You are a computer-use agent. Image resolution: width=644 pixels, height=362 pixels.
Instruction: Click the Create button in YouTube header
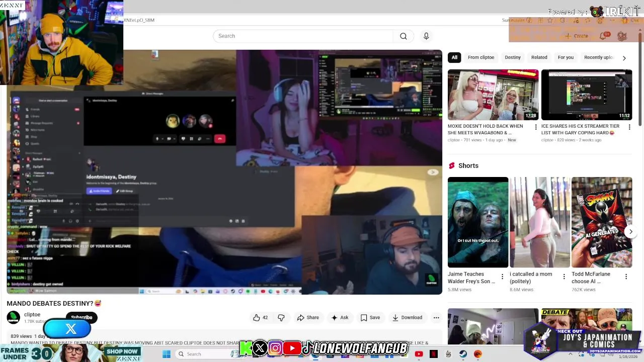click(577, 36)
